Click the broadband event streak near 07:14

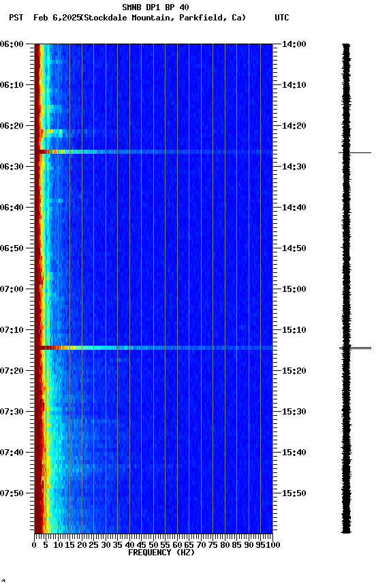tap(153, 348)
